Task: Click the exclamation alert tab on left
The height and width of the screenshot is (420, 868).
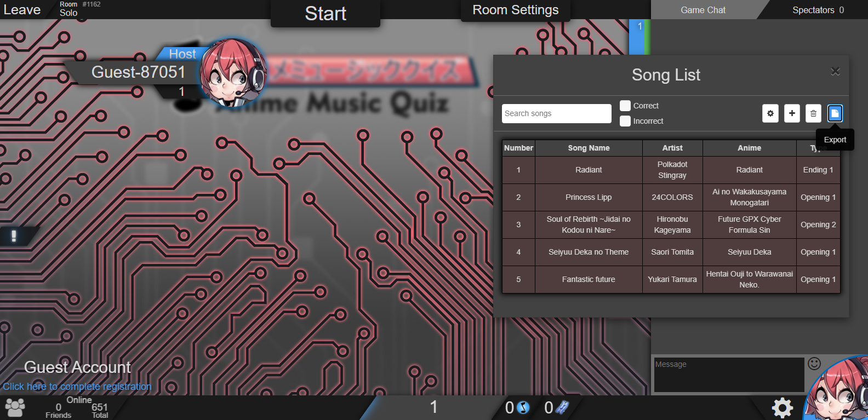Action: pyautogui.click(x=14, y=236)
